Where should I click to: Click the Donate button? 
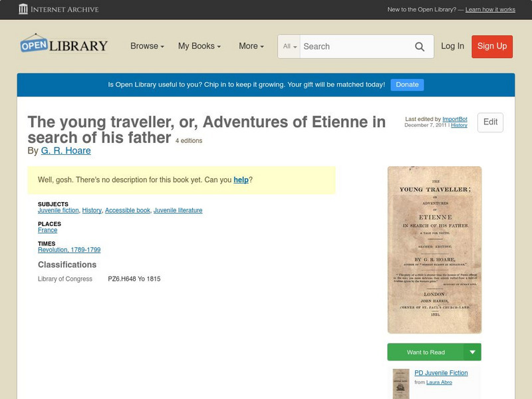point(407,84)
